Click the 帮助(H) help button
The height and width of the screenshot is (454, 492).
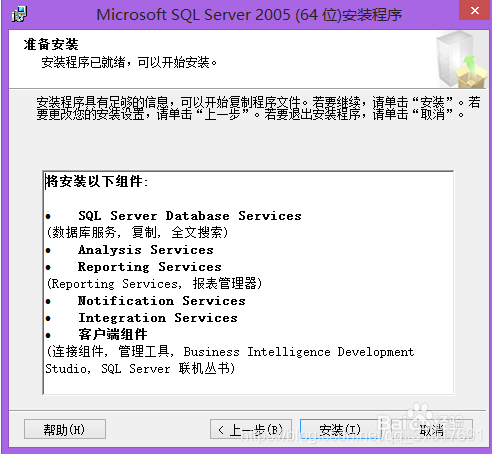[65, 429]
